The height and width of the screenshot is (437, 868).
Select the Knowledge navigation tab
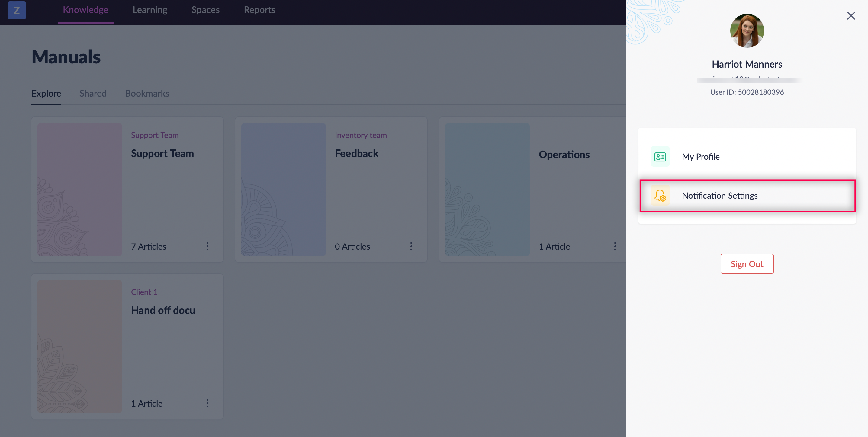(85, 10)
